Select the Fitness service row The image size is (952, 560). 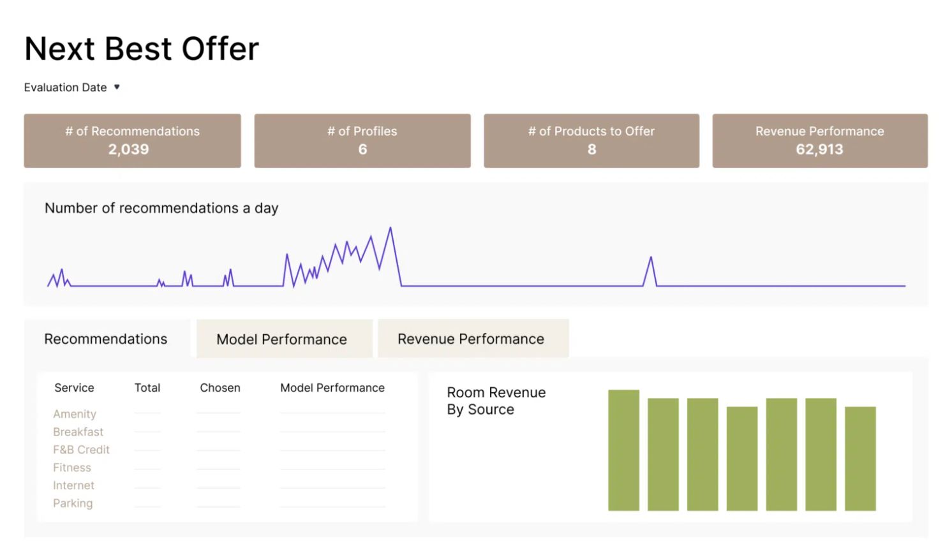tap(72, 468)
